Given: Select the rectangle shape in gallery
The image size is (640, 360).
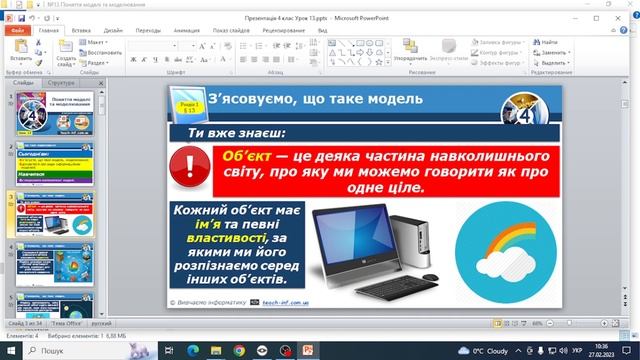Looking at the screenshot, I should (x=360, y=43).
